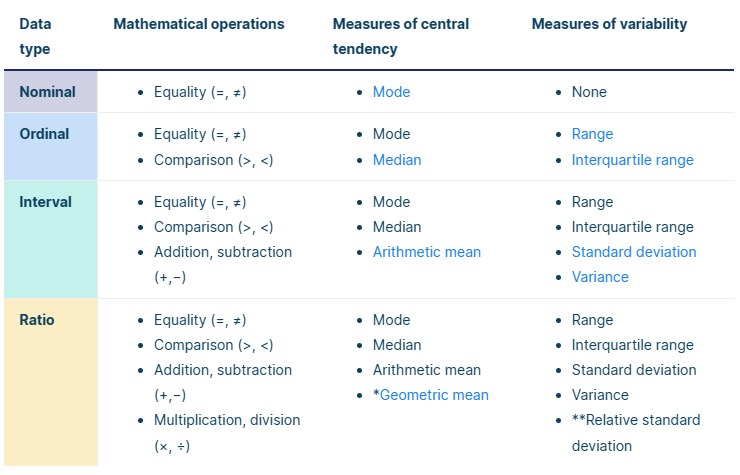Click the blue Mode link in Nominal row

(x=391, y=92)
